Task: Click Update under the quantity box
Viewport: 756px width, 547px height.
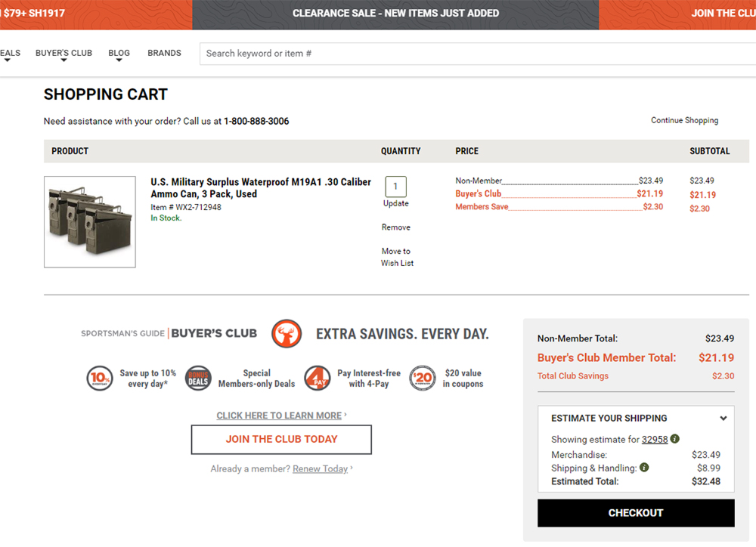Action: [395, 203]
